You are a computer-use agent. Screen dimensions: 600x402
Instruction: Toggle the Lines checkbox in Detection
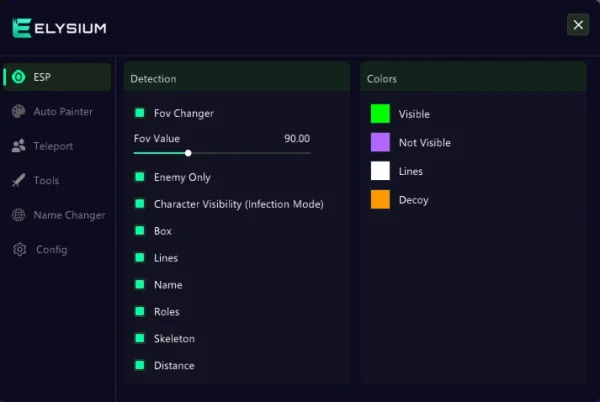pos(140,257)
